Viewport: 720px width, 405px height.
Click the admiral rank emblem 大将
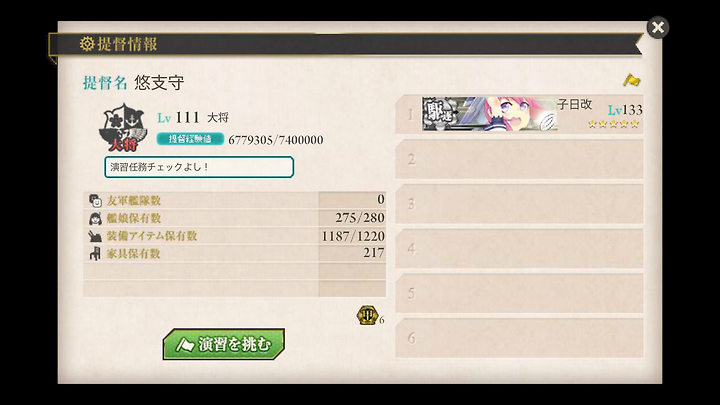(123, 128)
